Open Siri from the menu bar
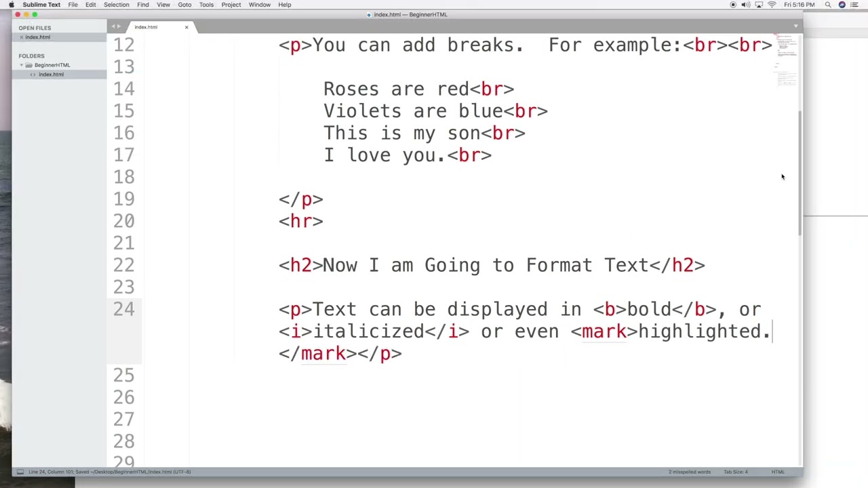The width and height of the screenshot is (868, 488). pos(842,5)
